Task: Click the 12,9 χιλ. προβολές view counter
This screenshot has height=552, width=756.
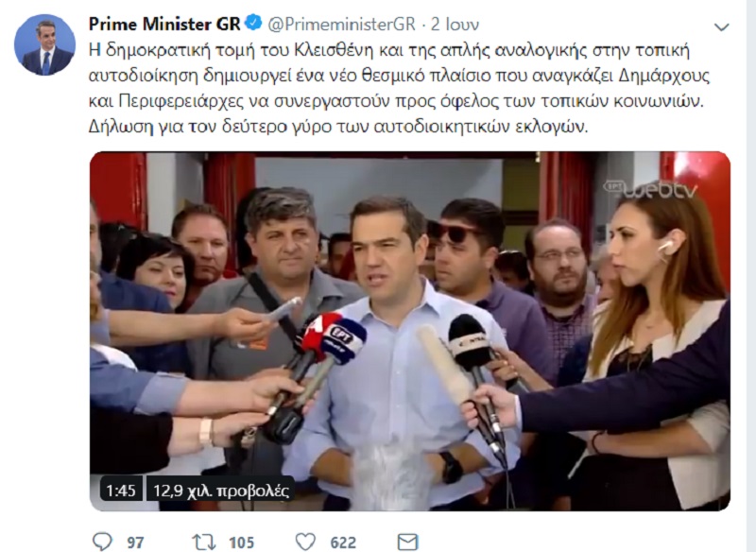Action: (221, 491)
